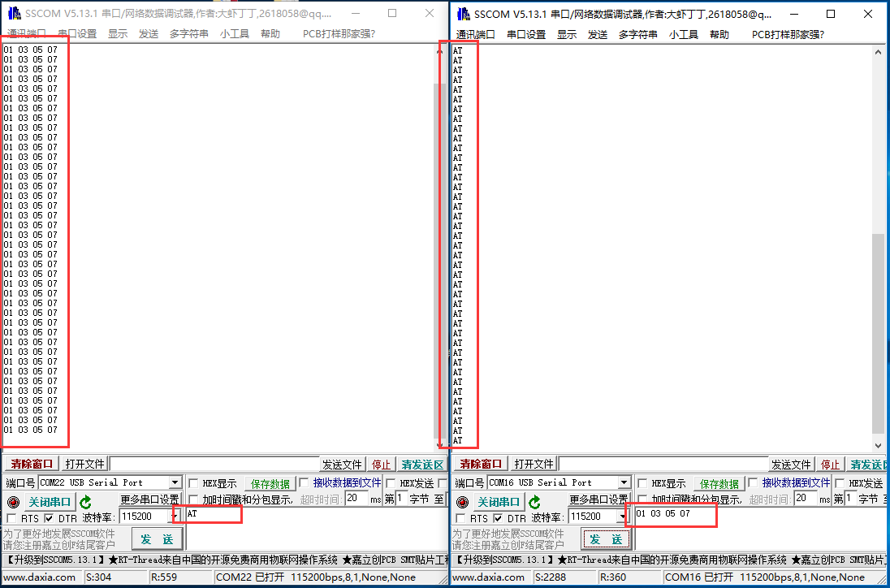
Task: Click timeout 20 ms field in COM22 window
Action: click(x=357, y=499)
